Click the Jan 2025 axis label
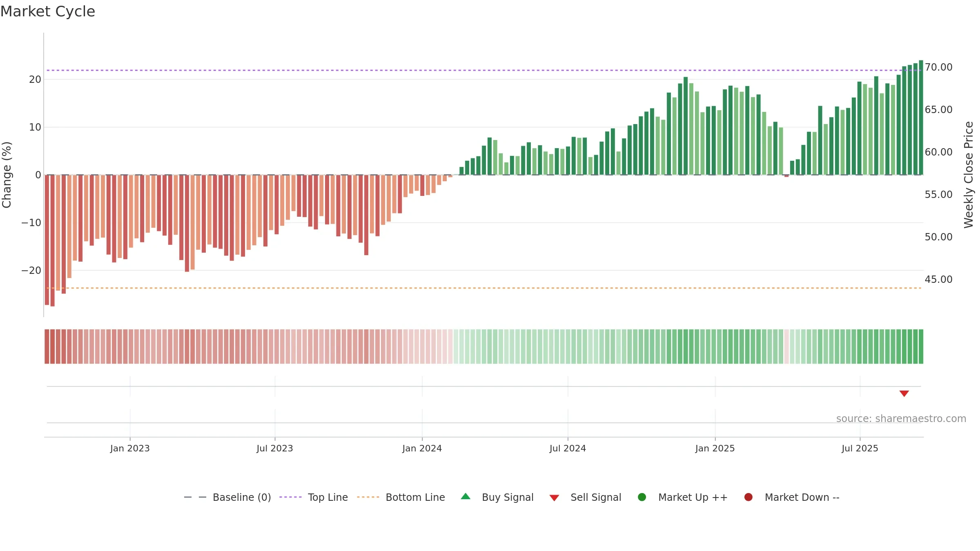 click(715, 449)
